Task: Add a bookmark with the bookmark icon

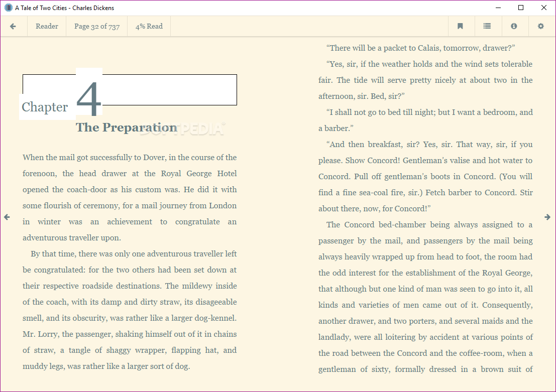Action: (x=460, y=26)
